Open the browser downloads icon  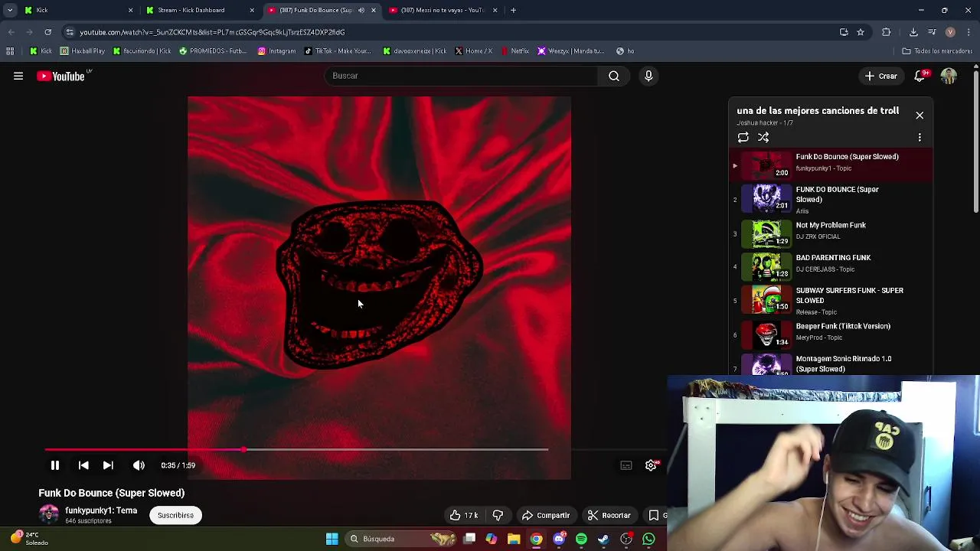[913, 32]
